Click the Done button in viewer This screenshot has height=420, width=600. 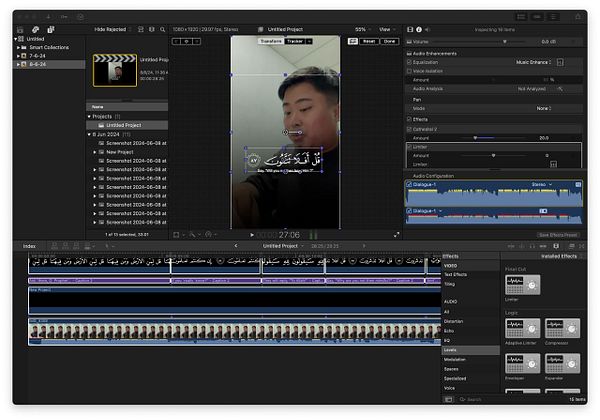(389, 41)
